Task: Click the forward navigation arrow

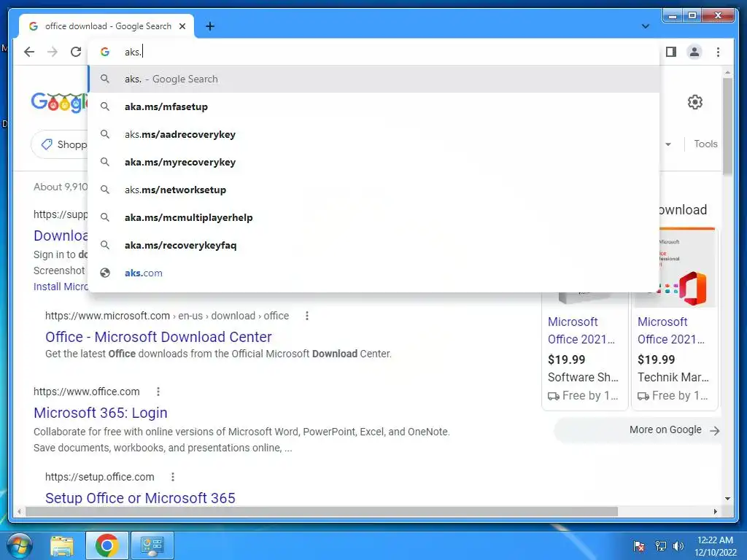Action: point(53,52)
